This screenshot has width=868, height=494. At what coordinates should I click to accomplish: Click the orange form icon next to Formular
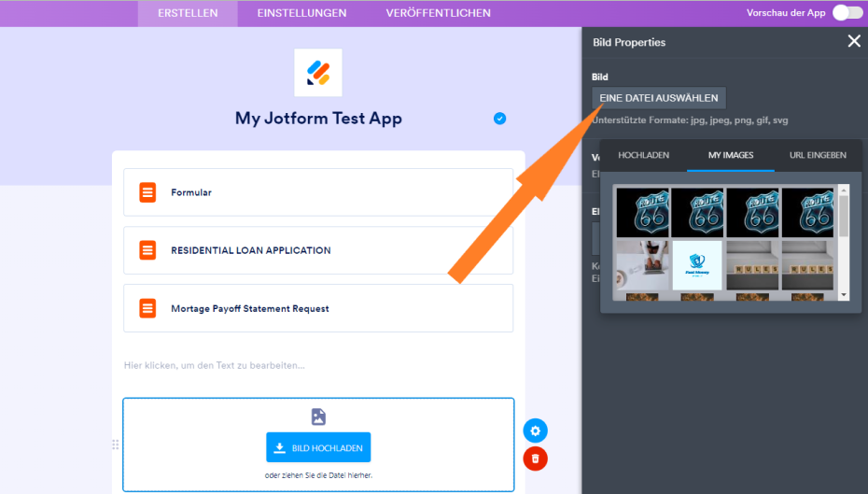tap(147, 192)
